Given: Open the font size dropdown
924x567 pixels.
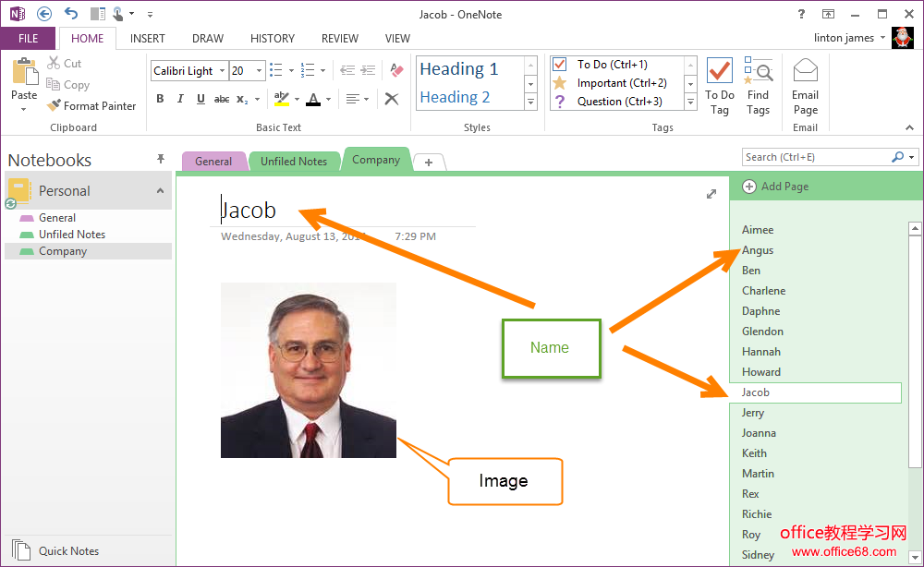Looking at the screenshot, I should coord(260,71).
